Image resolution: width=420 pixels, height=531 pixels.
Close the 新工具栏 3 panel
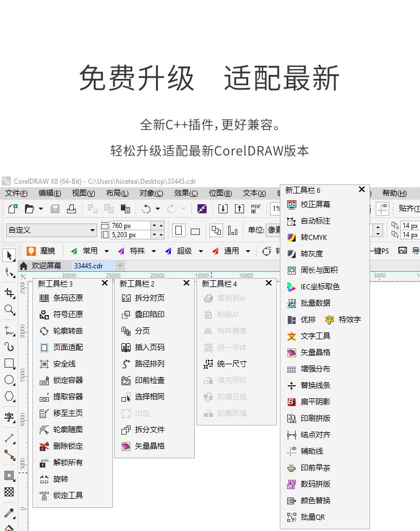(x=104, y=283)
